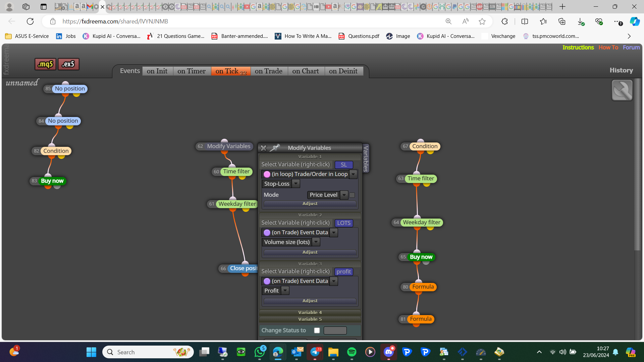
Task: Enable the Change Status to checkbox
Action: (x=317, y=330)
